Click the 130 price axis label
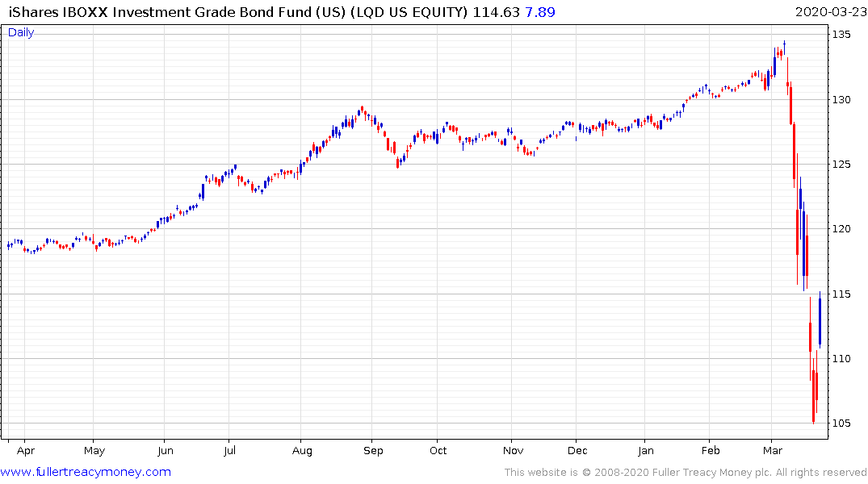 pos(841,99)
